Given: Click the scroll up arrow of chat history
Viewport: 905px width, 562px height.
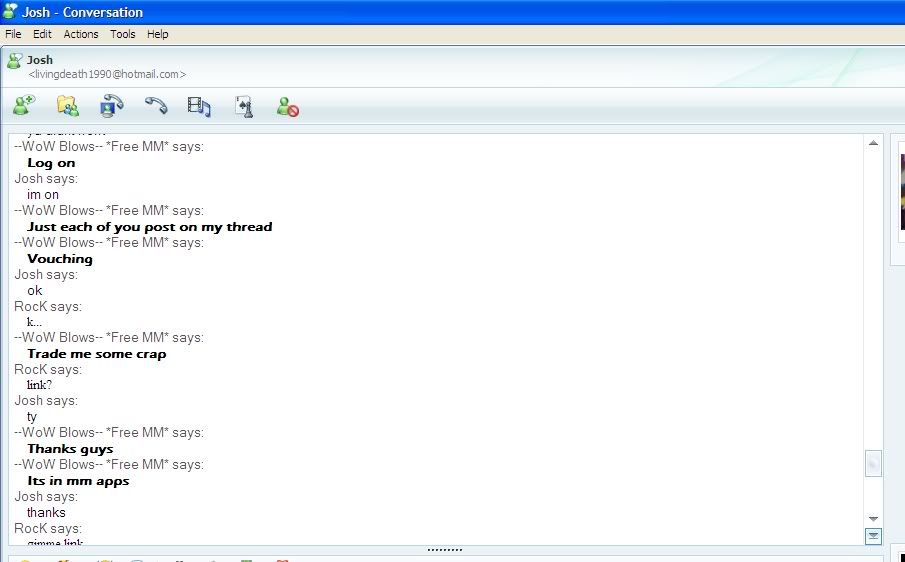Looking at the screenshot, I should pyautogui.click(x=873, y=143).
